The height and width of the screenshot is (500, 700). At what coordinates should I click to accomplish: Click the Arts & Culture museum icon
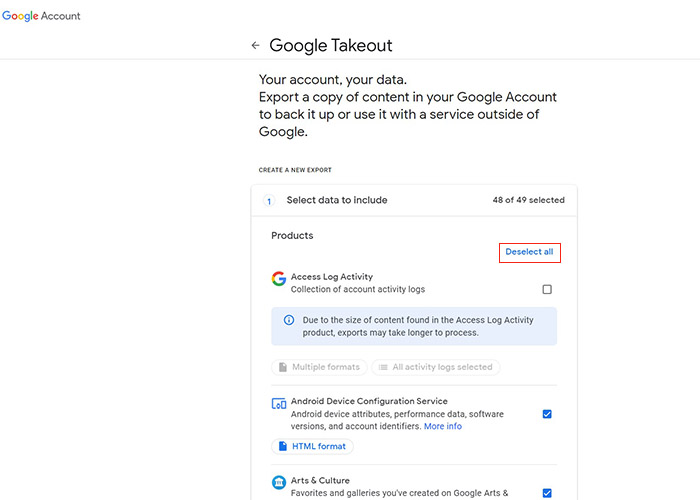[x=279, y=482]
